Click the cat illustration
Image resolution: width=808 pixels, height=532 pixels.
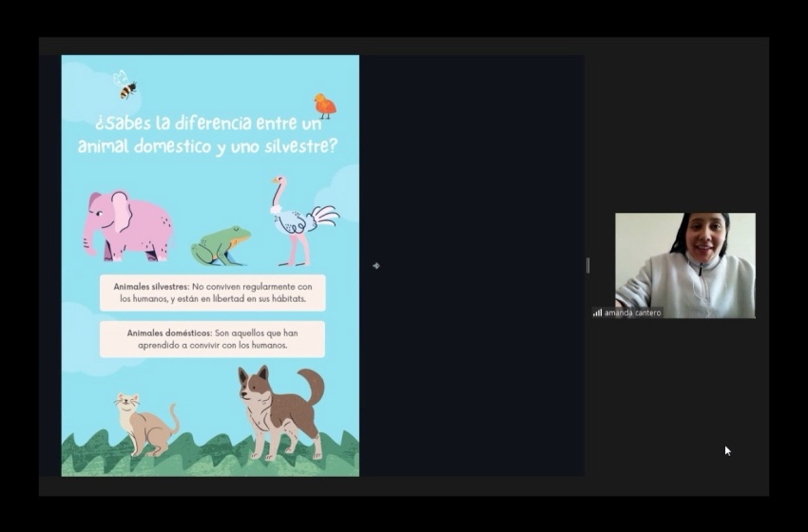146,425
